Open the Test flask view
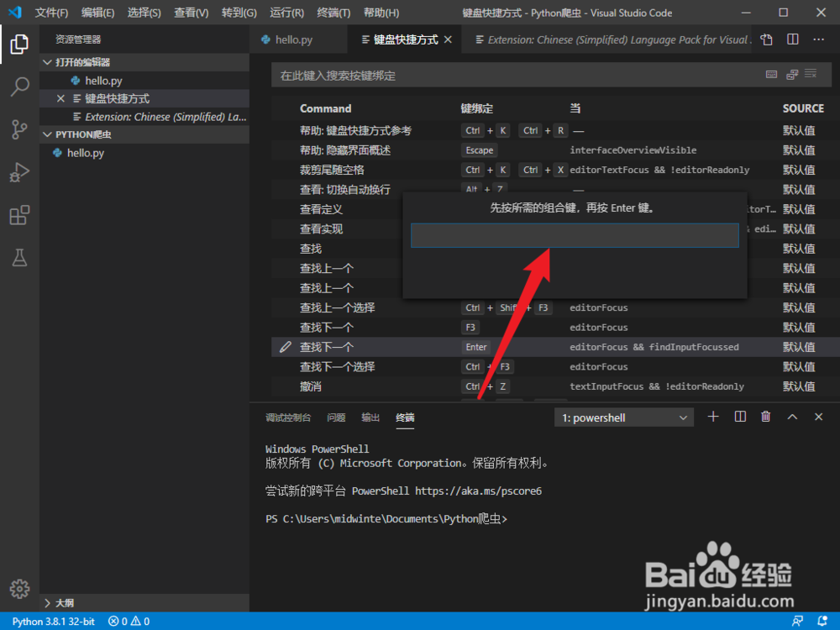 [x=19, y=258]
